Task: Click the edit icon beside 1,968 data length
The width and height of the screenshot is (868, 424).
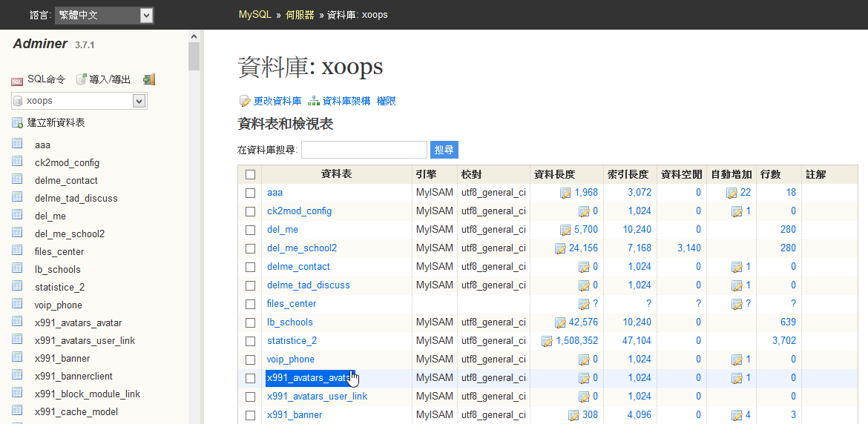Action: [x=565, y=193]
